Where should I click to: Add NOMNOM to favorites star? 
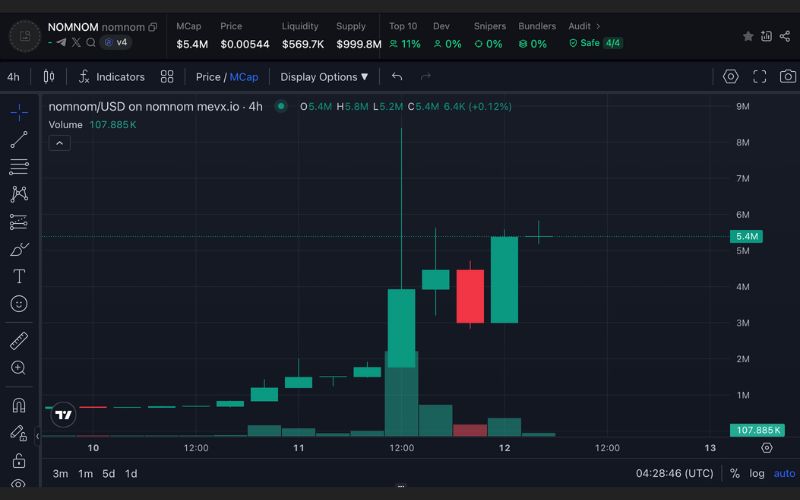(x=748, y=36)
